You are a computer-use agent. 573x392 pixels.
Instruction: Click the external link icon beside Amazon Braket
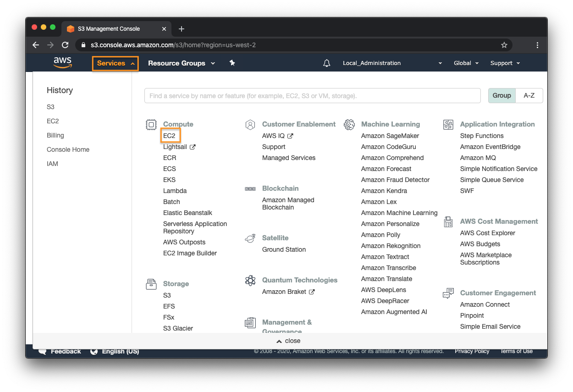[312, 292]
